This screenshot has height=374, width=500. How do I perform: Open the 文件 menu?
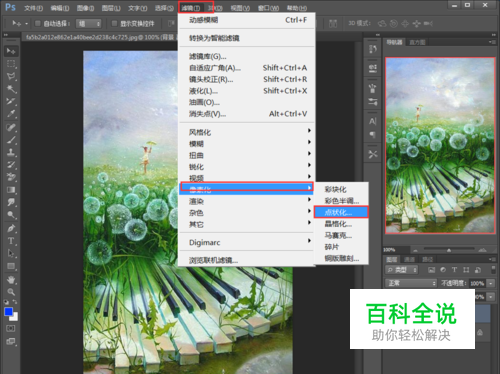click(x=33, y=8)
